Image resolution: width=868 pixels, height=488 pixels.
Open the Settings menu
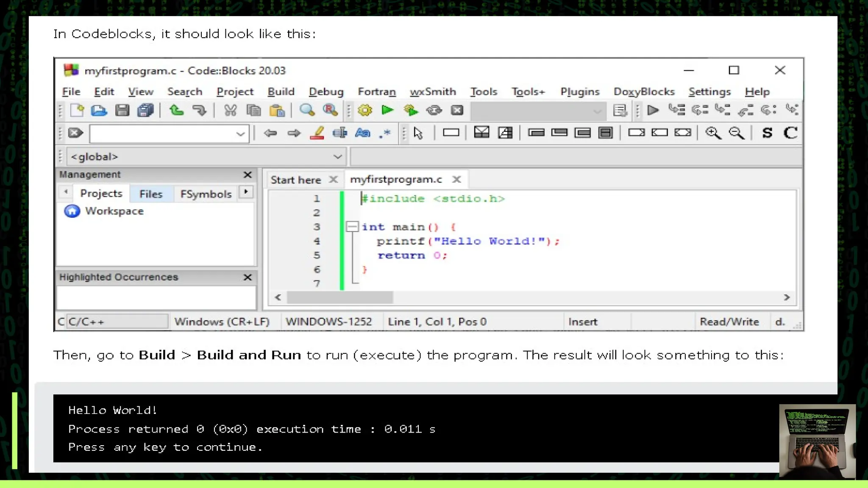(709, 91)
